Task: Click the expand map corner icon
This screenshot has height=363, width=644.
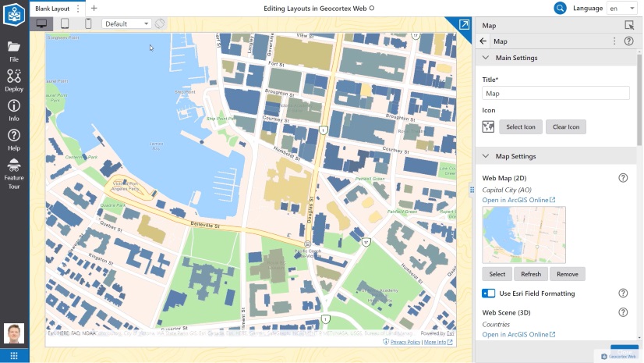Action: 464,25
